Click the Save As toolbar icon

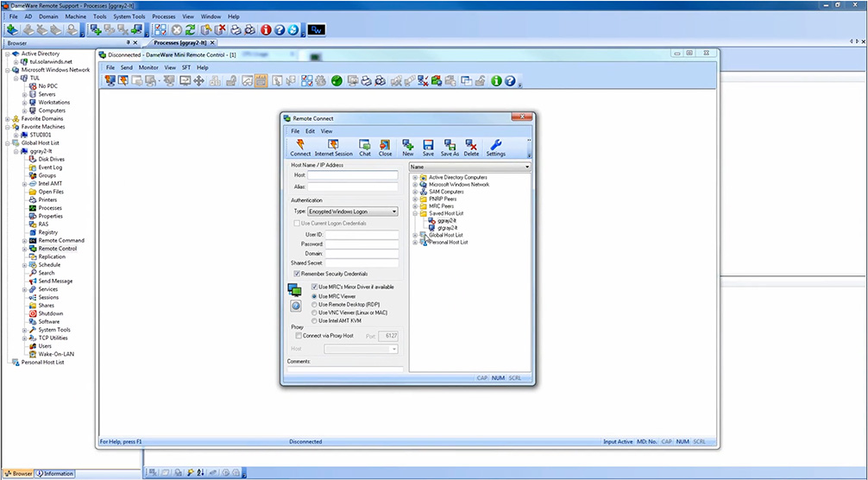450,148
